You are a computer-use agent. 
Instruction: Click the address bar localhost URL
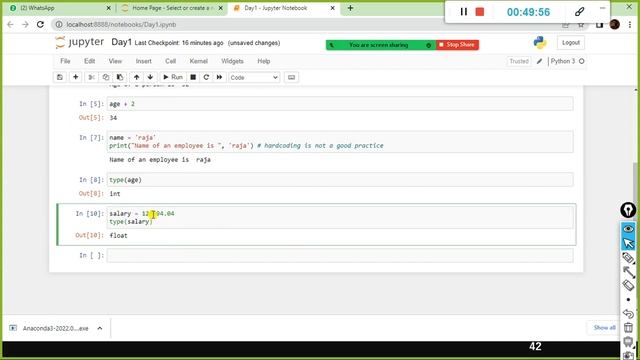(121, 24)
